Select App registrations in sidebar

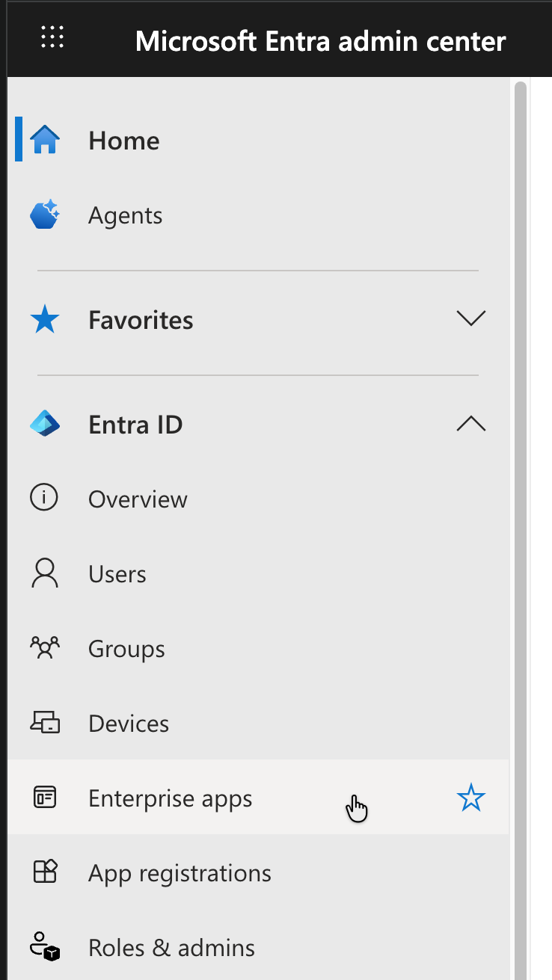(x=180, y=873)
